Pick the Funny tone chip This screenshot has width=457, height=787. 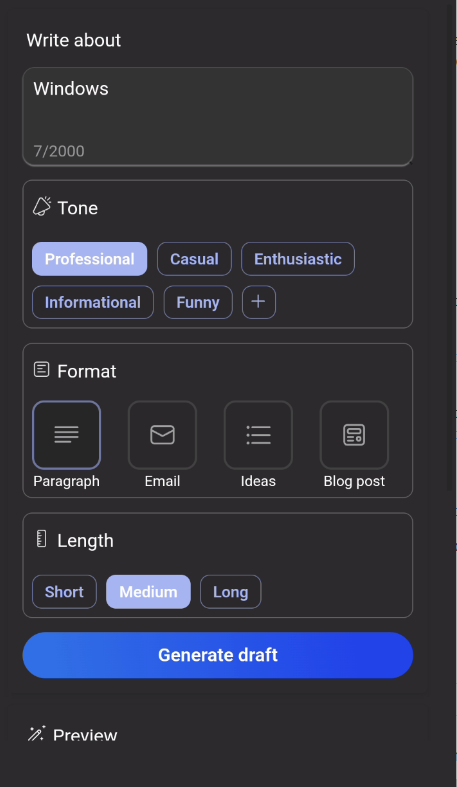[x=198, y=302]
